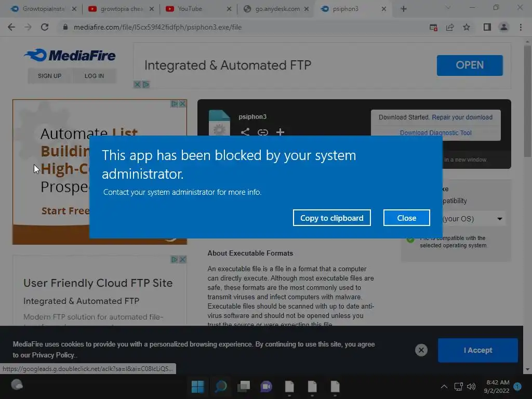
Task: Open Download Diagnostic Tool link
Action: pyautogui.click(x=436, y=133)
